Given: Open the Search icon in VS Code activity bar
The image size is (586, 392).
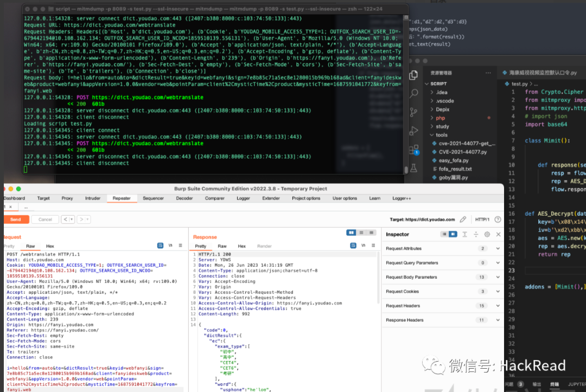Looking at the screenshot, I should point(413,93).
